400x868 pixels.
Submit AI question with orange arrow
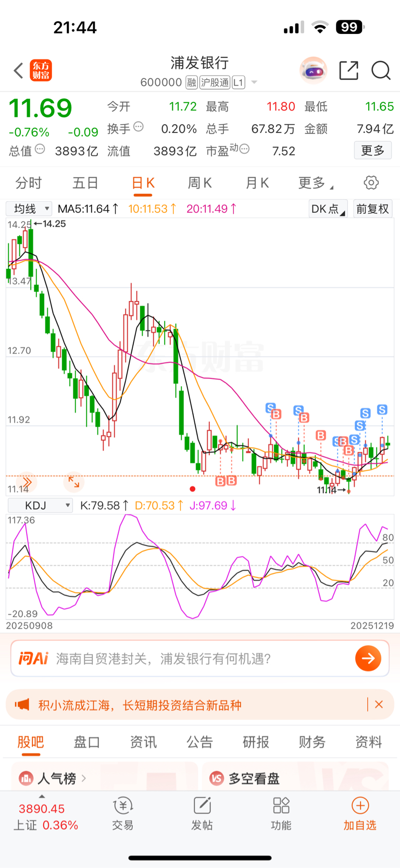coord(368,658)
